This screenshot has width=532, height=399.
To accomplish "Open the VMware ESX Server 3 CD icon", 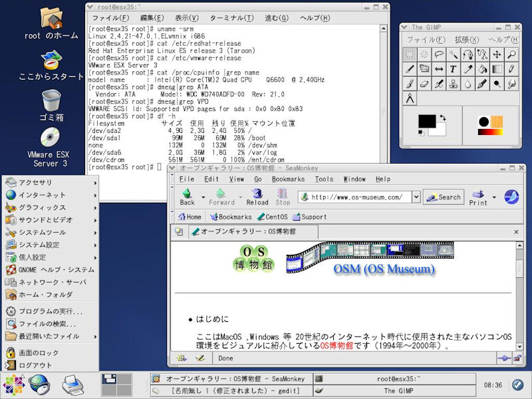I will point(51,147).
